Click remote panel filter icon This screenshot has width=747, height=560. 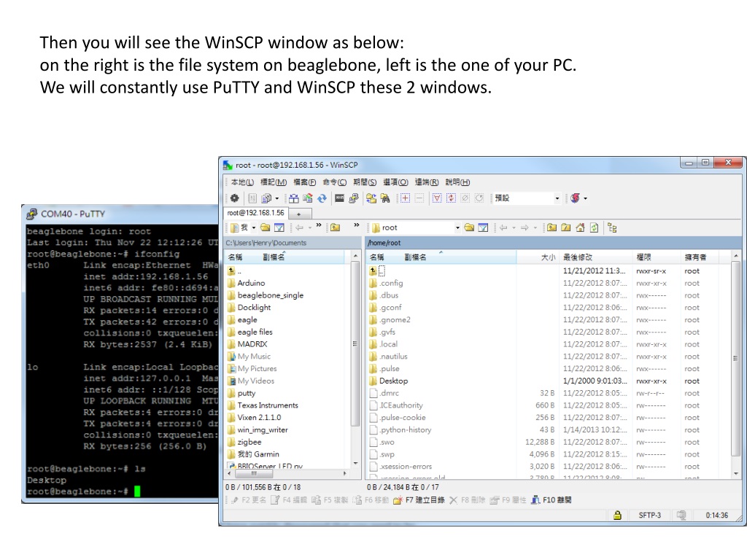483,227
